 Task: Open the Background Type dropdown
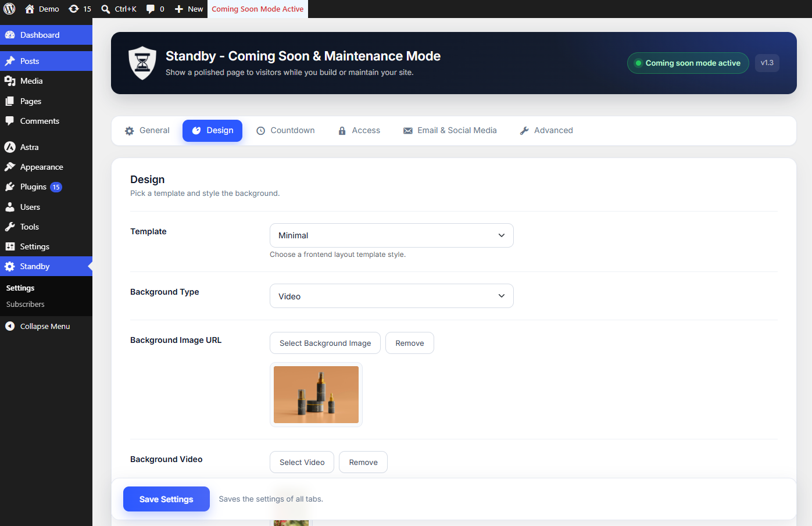(x=392, y=296)
